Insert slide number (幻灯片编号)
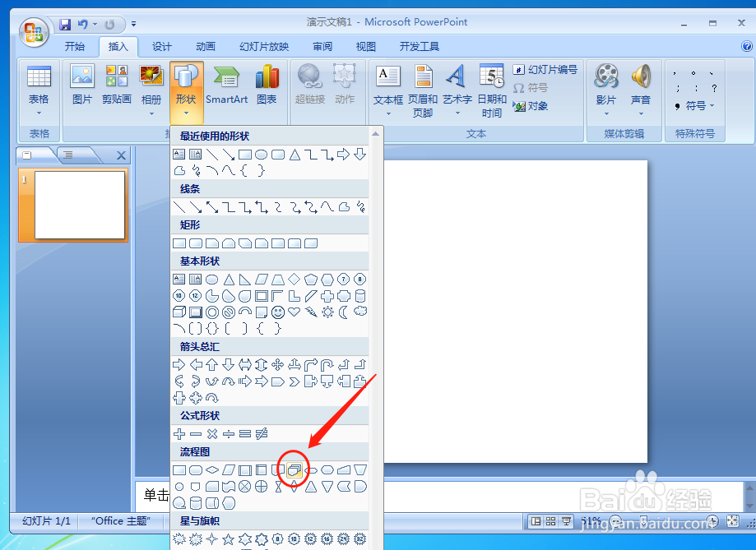Screen dimensions: 756x550 pos(545,70)
